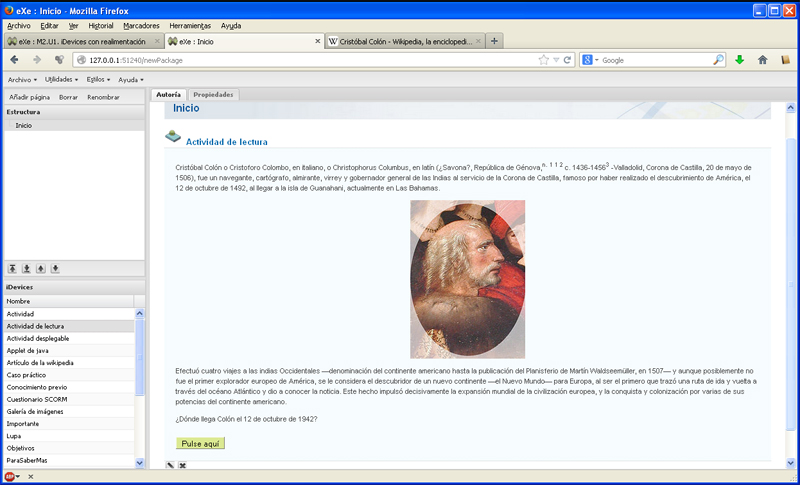Open the Adblock Plus icon in status bar
Screen dimensions: 800x485
point(9,477)
